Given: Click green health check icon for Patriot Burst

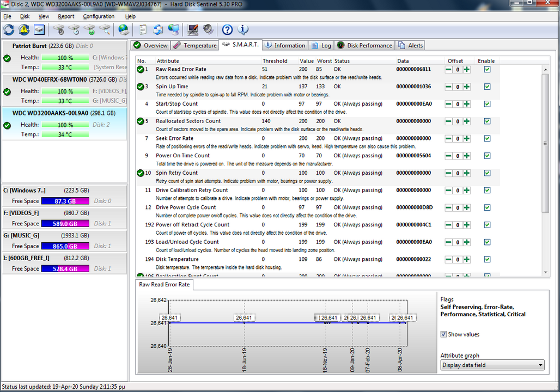Looking at the screenshot, I should point(7,58).
